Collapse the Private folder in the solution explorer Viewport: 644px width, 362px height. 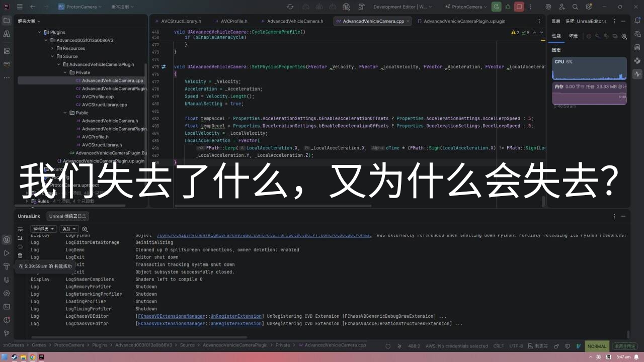coord(64,72)
